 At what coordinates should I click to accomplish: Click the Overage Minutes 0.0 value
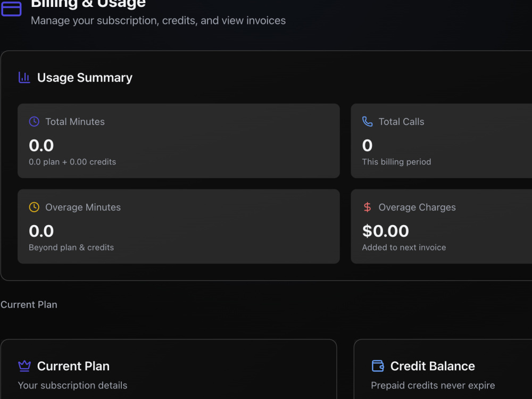click(41, 231)
